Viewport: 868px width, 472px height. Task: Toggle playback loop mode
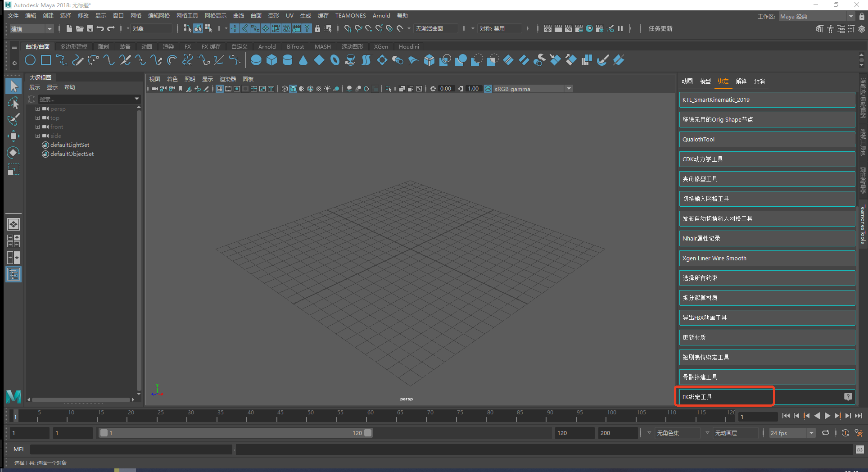point(826,433)
